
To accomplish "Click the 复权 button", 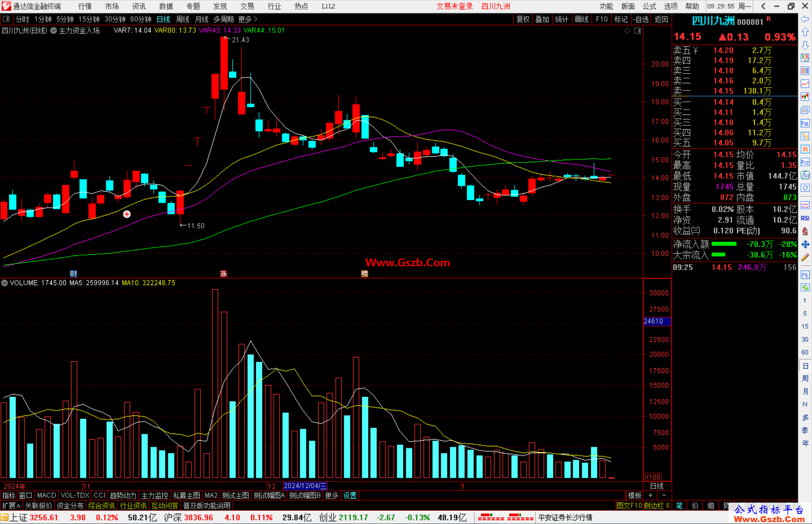I will click(x=523, y=19).
